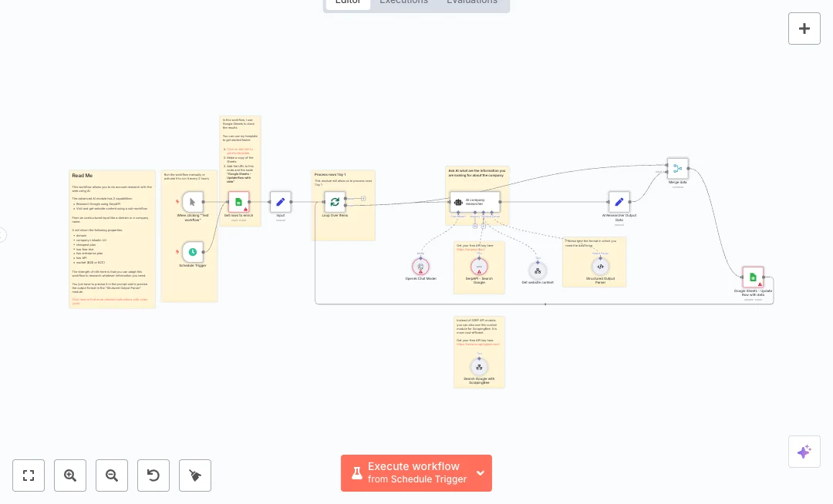
Task: Click the Structured Output Parser node
Action: 600,267
